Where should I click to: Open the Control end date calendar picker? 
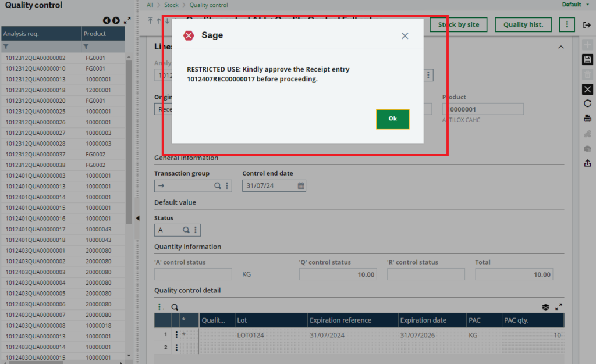pos(301,185)
